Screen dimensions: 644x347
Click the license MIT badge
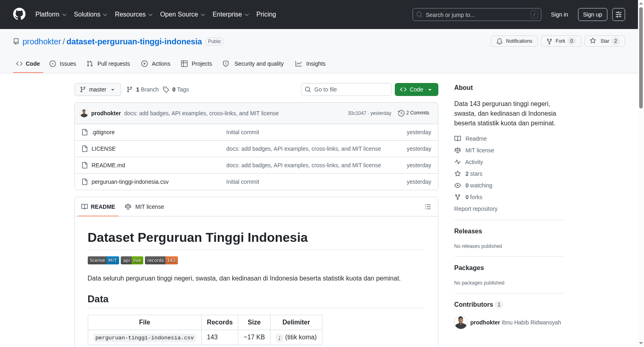103,260
